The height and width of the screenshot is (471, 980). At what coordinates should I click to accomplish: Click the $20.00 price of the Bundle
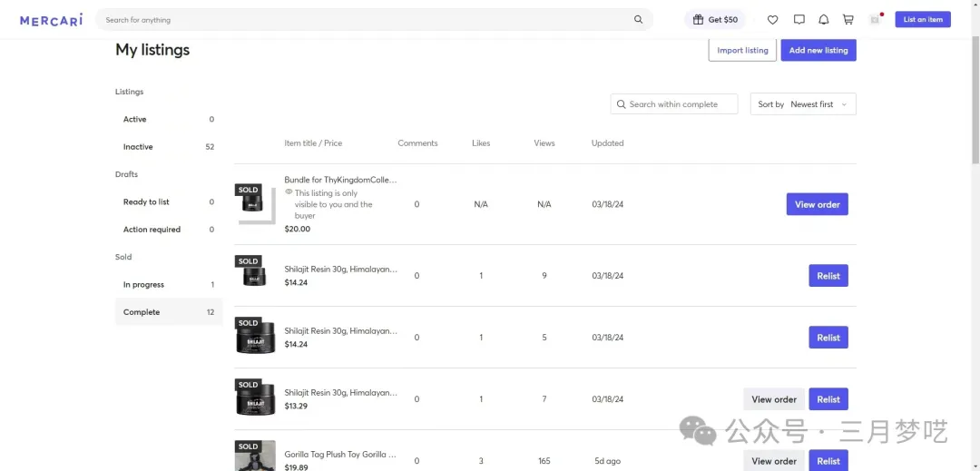tap(298, 230)
